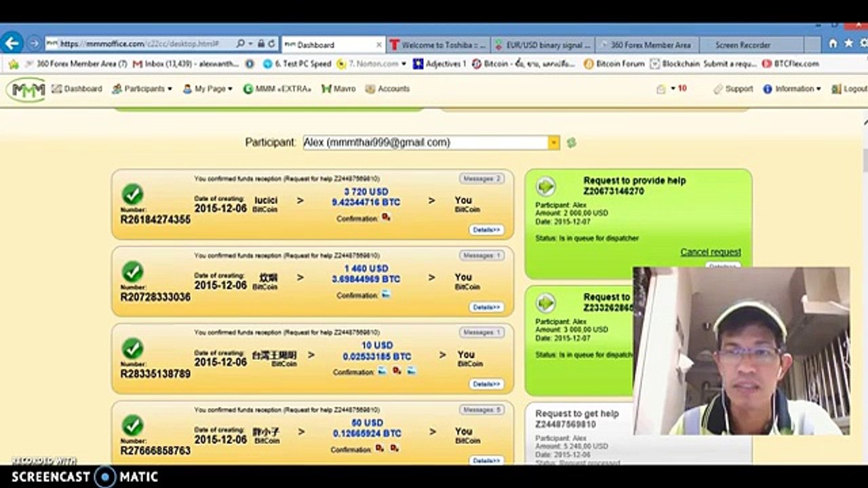This screenshot has width=868, height=488.
Task: Open red PDF confirmation icon in 10 USD order
Action: [397, 371]
